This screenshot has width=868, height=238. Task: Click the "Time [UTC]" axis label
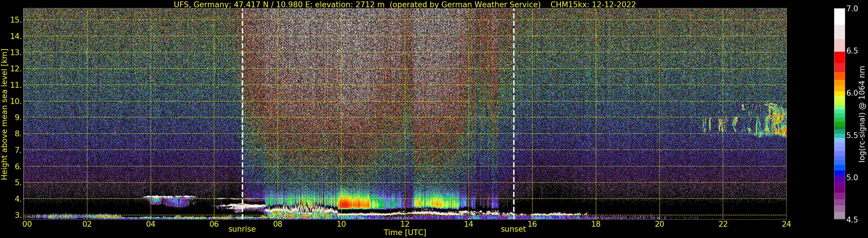[405, 233]
